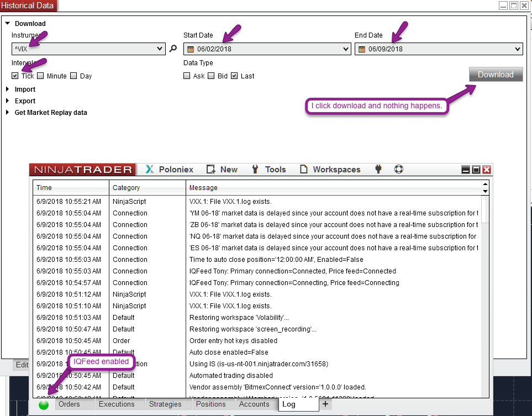Click the log scrollbar down arrow
Screen dimensions: 532x416
pos(485,191)
